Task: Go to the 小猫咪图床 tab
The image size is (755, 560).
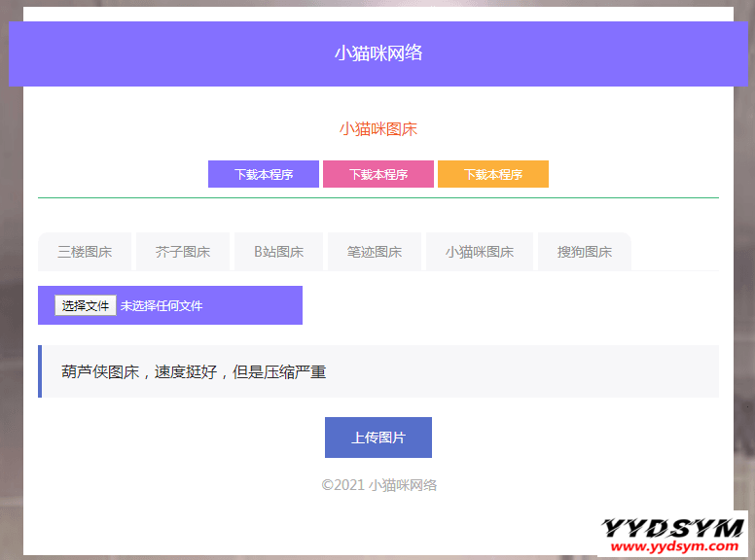Action: click(x=479, y=252)
